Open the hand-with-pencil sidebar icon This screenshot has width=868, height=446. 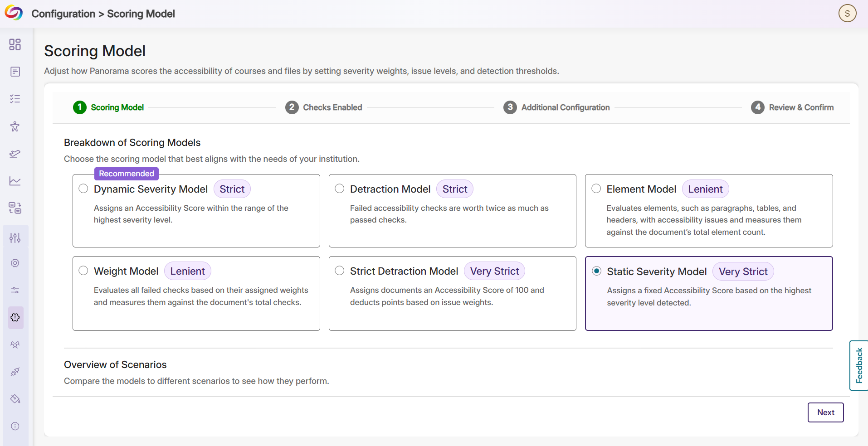[x=15, y=154]
